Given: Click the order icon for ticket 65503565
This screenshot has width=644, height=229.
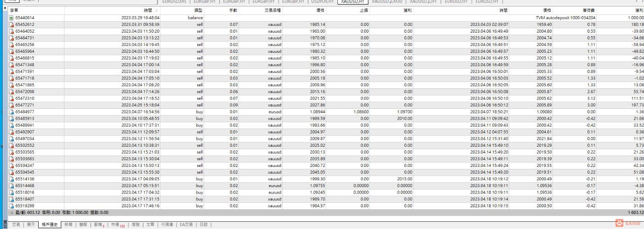Looking at the screenshot, I should tap(12, 152).
